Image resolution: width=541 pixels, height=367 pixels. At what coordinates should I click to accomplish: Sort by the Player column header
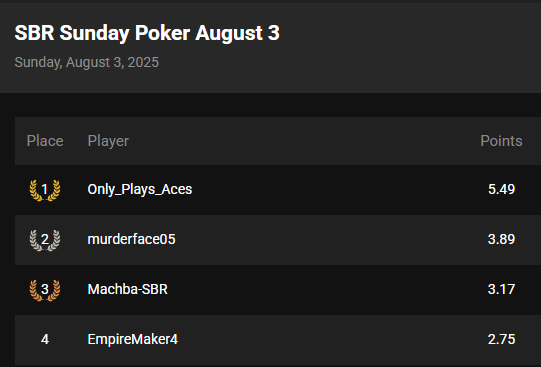tap(108, 141)
